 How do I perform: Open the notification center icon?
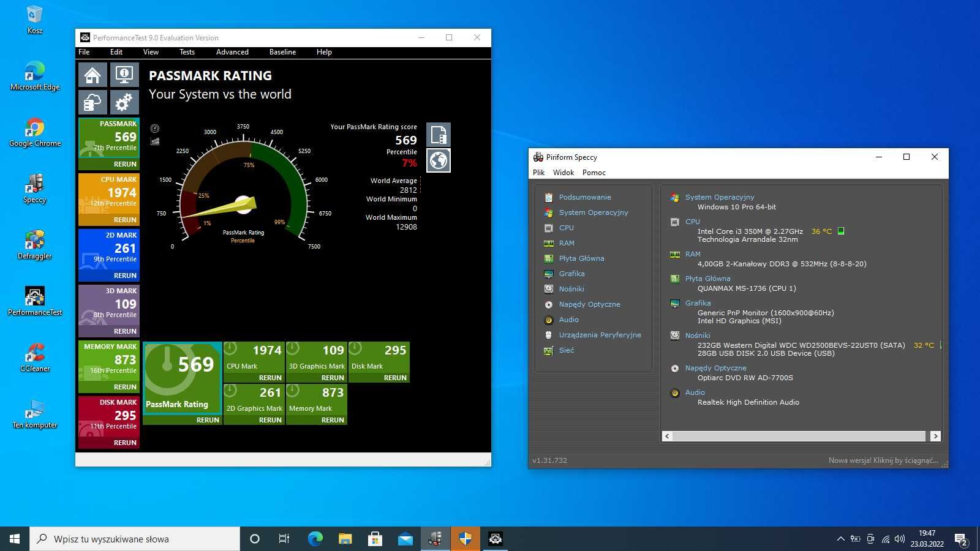(961, 539)
